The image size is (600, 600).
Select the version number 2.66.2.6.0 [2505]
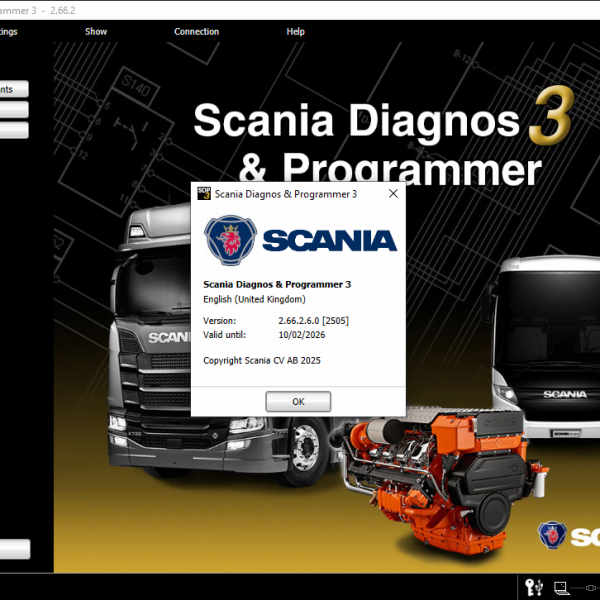tap(313, 321)
